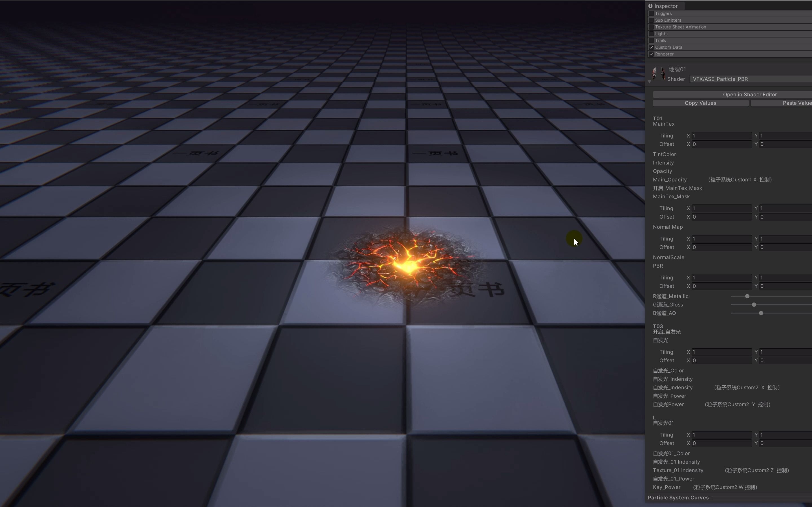Enable the Trails particle module
Screen dimensions: 812x507
(651, 40)
